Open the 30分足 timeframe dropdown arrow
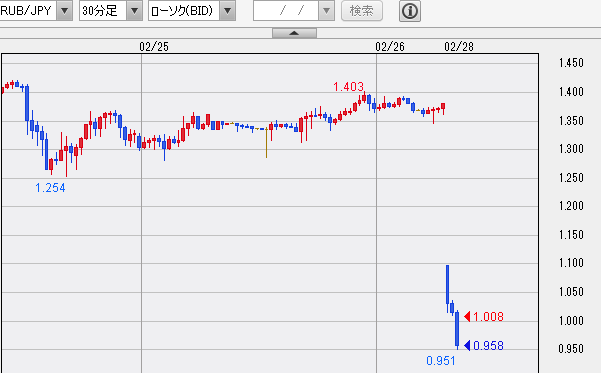601x373 pixels. pos(134,11)
